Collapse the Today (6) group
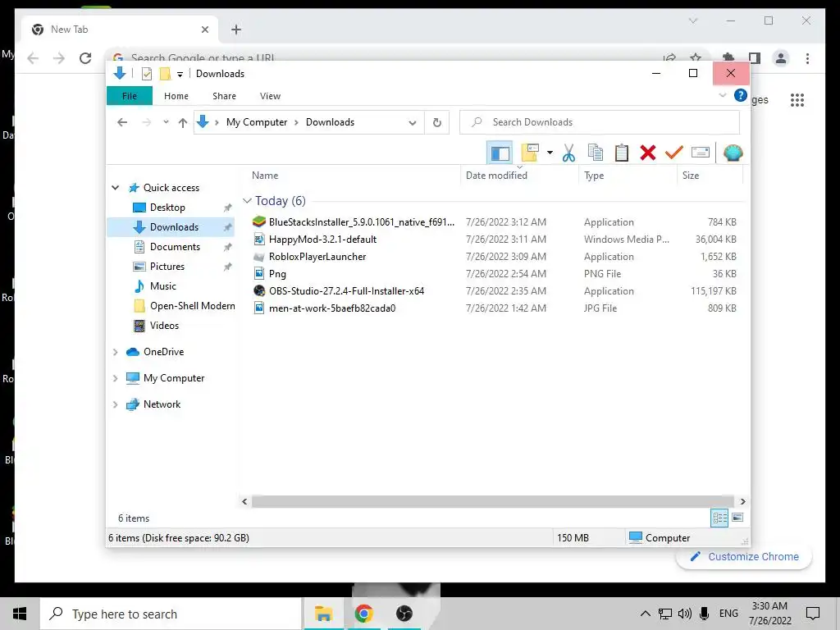Image resolution: width=840 pixels, height=630 pixels. coord(247,201)
